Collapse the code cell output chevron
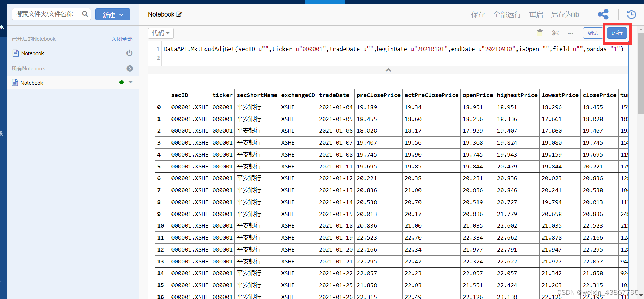 point(388,70)
